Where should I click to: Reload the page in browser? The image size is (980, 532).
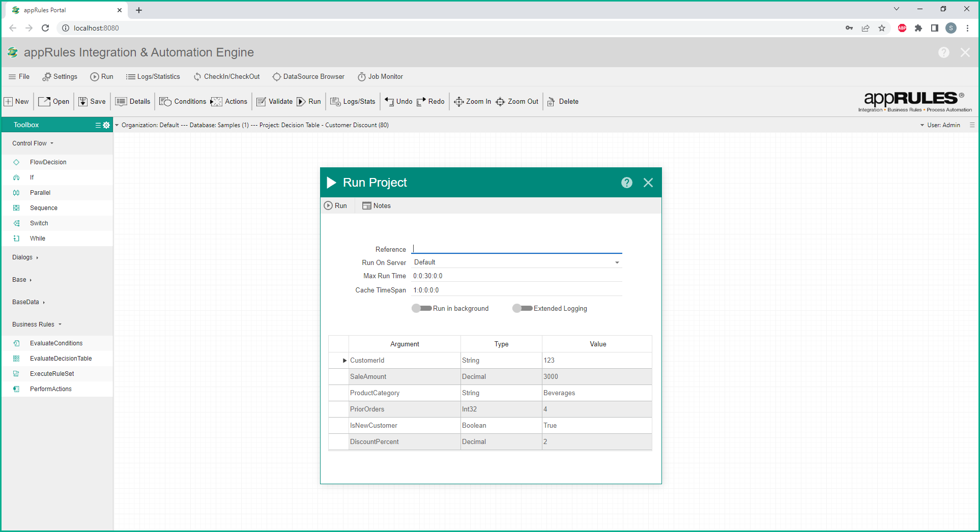(45, 28)
